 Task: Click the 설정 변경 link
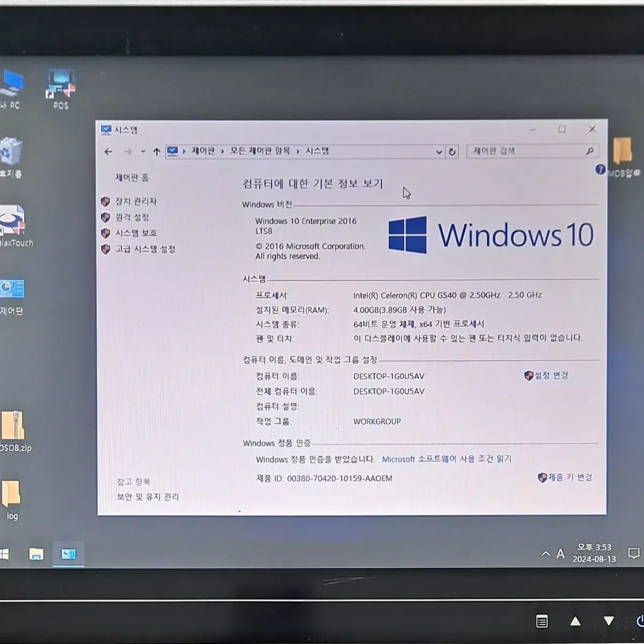click(x=551, y=375)
